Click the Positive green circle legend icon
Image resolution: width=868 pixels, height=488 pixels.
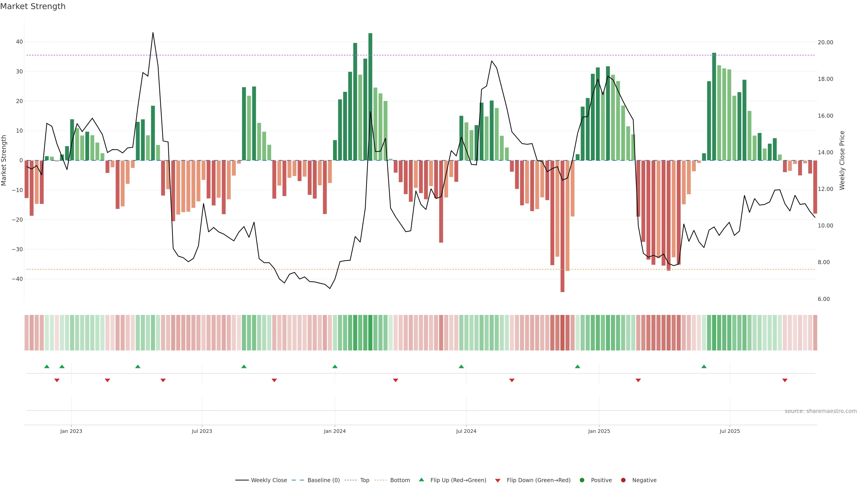point(582,480)
